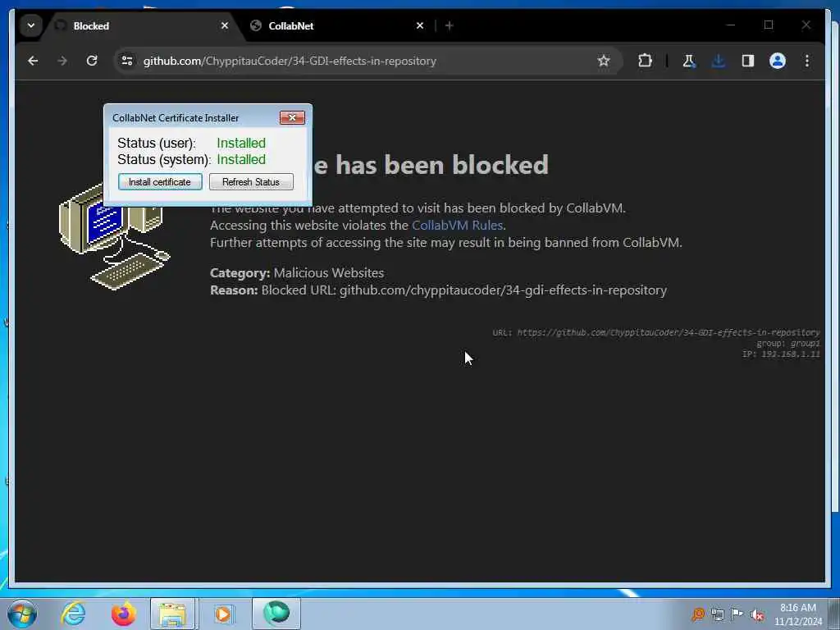Click the 'Reason: Blocked URL' text line
Image resolution: width=840 pixels, height=630 pixels.
coord(438,290)
